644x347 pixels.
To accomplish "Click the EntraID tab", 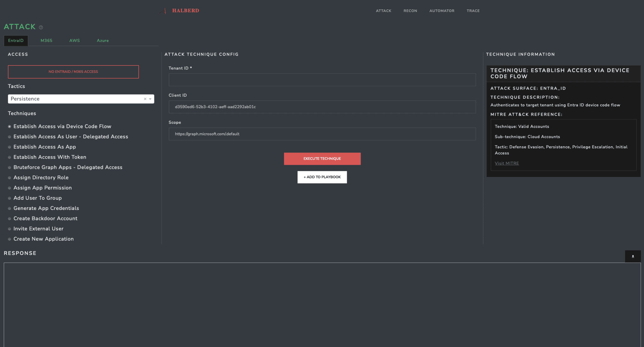I will point(15,41).
